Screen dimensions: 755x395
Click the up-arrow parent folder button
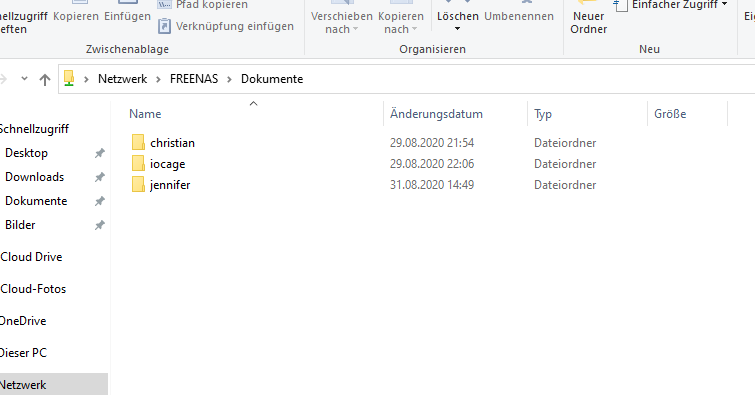(x=45, y=79)
